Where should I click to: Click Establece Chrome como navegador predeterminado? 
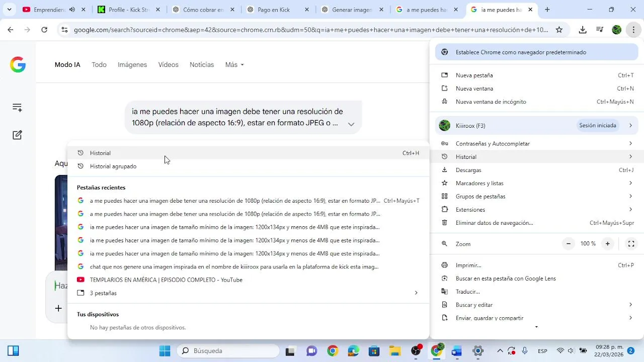[x=537, y=52]
